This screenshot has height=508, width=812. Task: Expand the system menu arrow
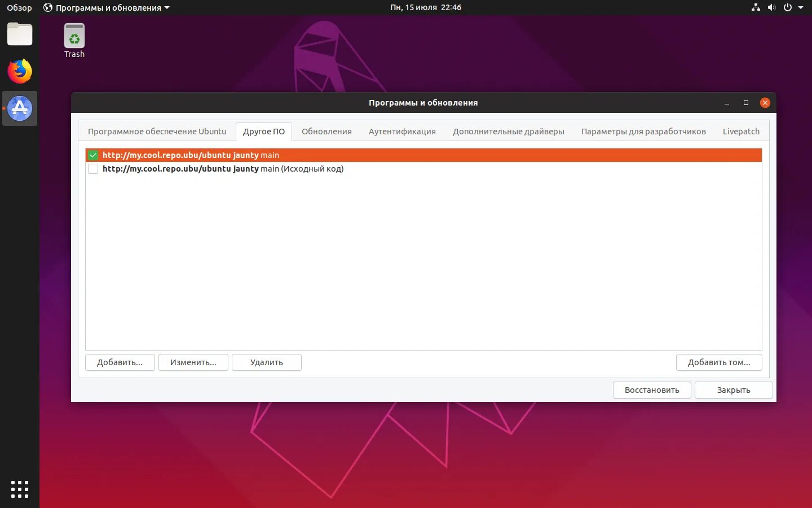(x=801, y=7)
